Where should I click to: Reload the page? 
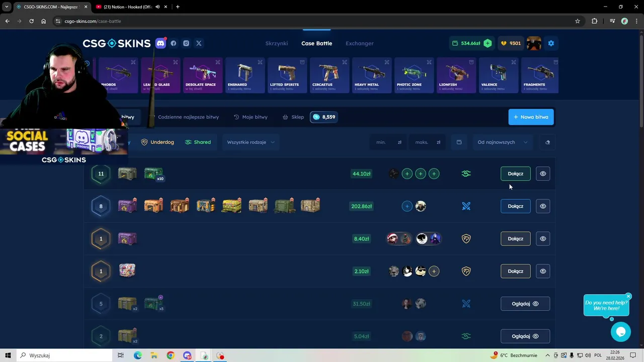31,21
